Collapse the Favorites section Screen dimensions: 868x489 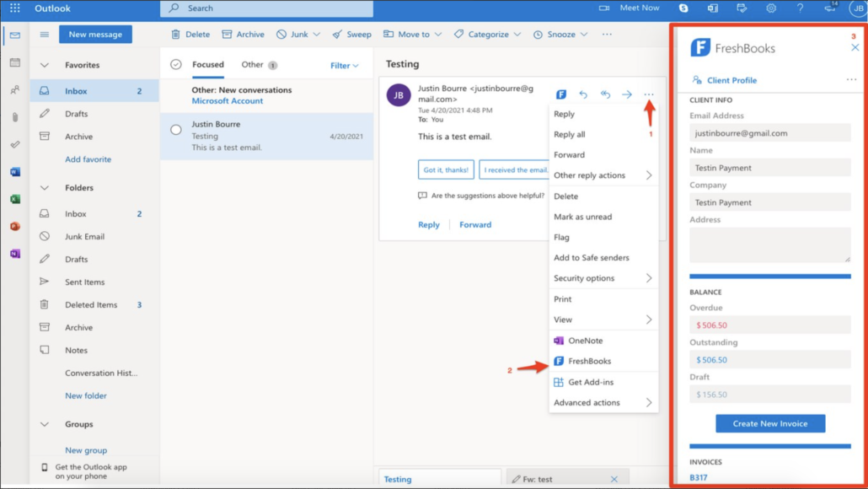click(x=45, y=65)
